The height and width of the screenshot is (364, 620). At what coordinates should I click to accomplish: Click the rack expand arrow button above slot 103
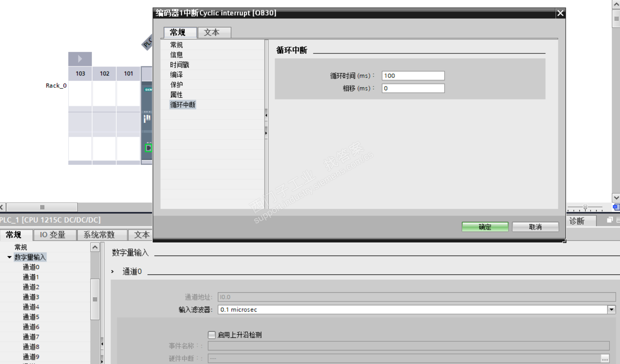point(80,59)
